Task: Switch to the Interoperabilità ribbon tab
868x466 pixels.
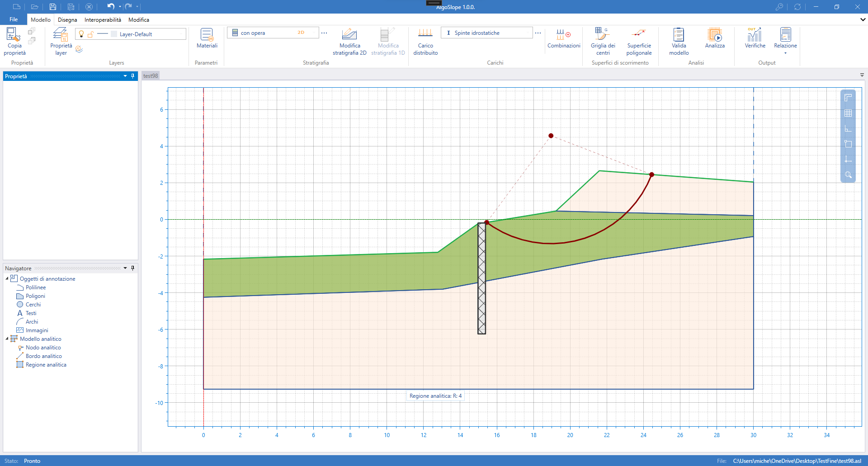Action: click(103, 19)
